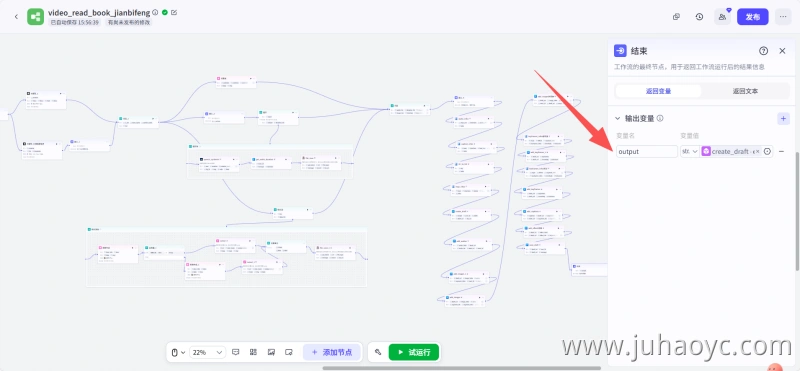
Task: Add an output variable with plus icon
Action: coord(783,118)
